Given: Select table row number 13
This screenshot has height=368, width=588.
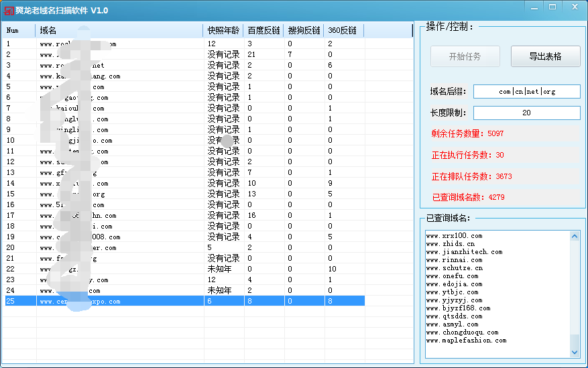Looking at the screenshot, I should click(x=184, y=172).
